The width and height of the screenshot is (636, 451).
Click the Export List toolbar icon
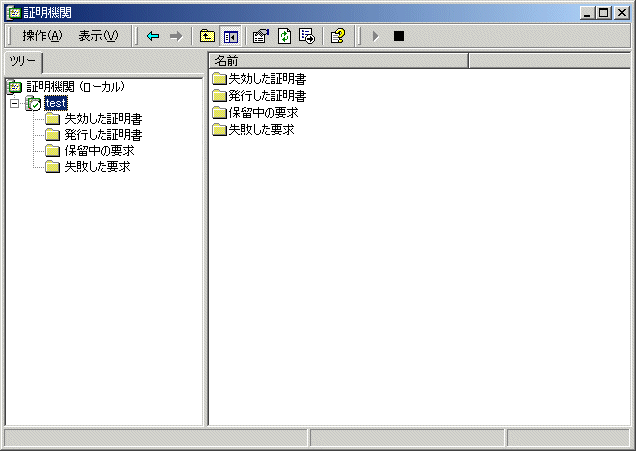pyautogui.click(x=307, y=37)
